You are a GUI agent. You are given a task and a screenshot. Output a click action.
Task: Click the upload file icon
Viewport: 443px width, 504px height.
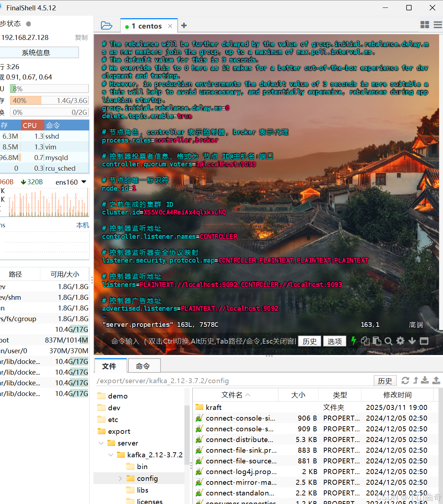(436, 380)
